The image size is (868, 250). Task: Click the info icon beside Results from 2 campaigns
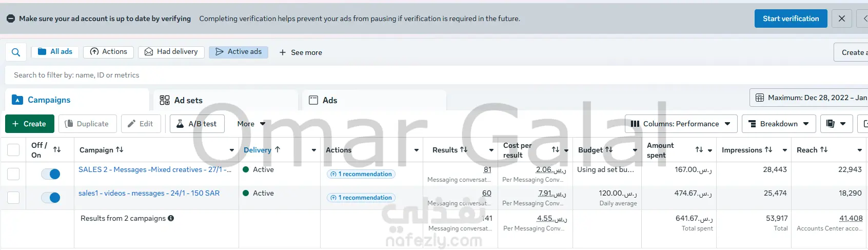click(171, 218)
